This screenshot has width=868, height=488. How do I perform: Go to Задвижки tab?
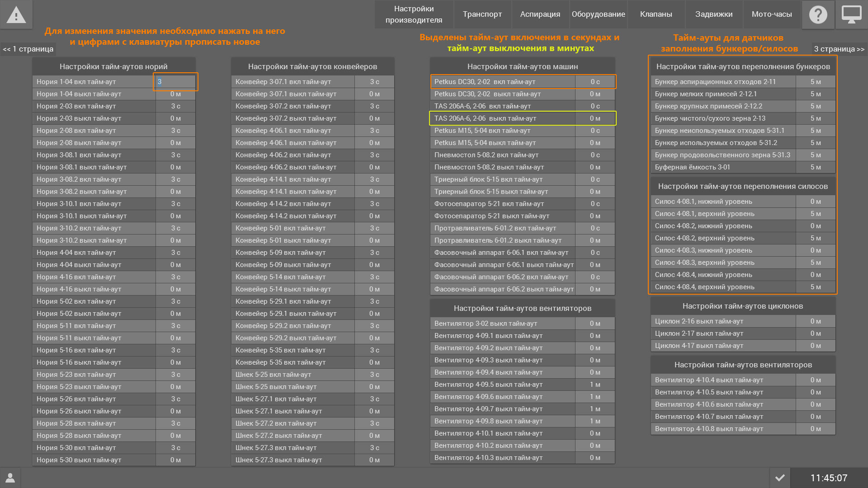[x=713, y=14]
